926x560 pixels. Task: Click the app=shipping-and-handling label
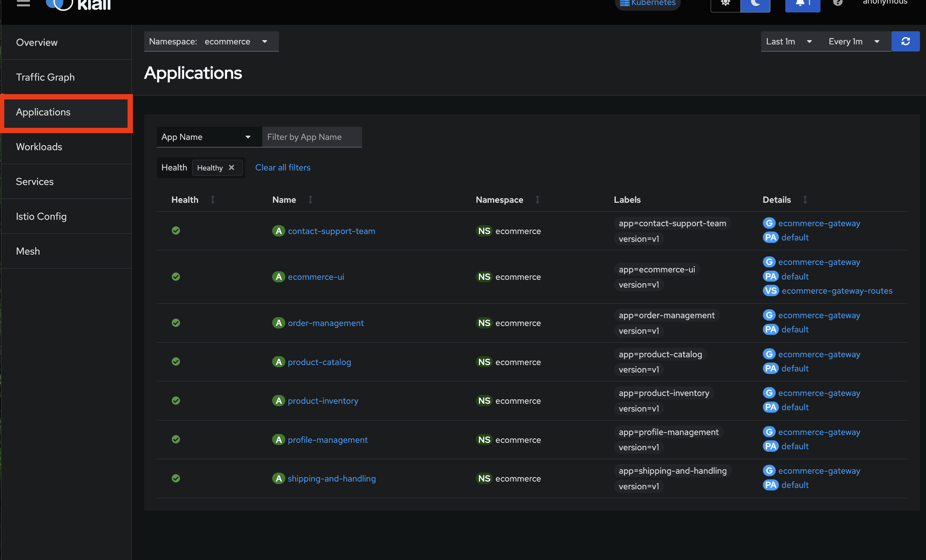tap(673, 471)
